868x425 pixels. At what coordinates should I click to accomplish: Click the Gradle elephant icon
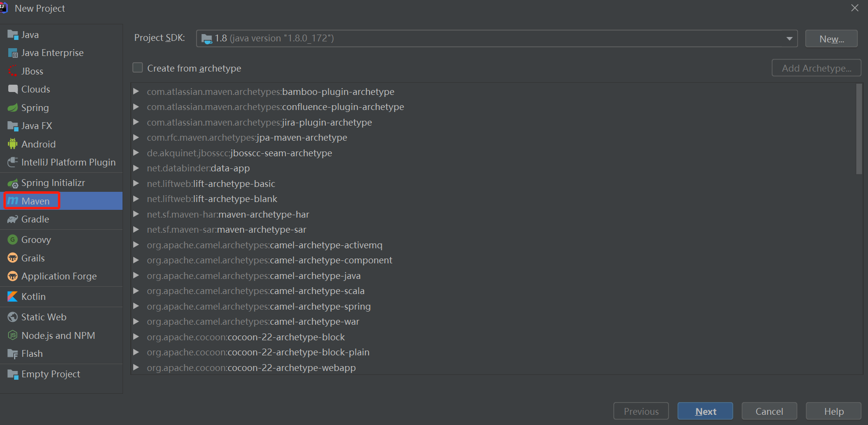click(13, 220)
